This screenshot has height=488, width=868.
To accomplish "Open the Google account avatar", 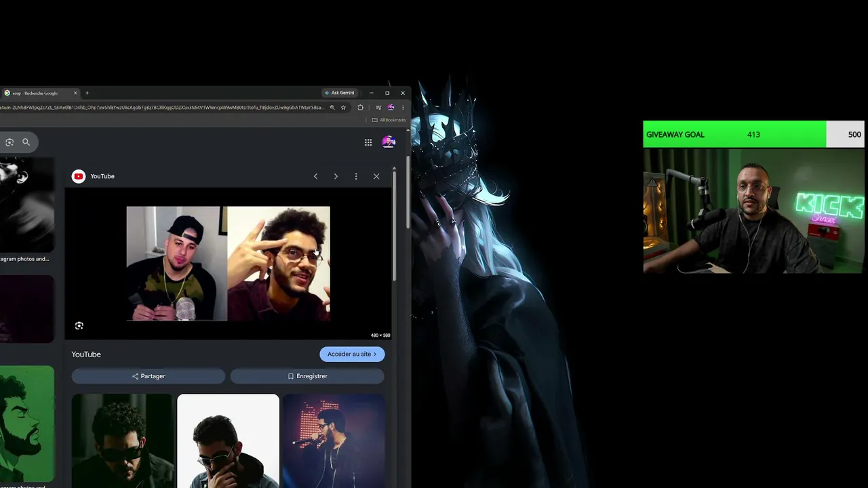I will tap(389, 142).
